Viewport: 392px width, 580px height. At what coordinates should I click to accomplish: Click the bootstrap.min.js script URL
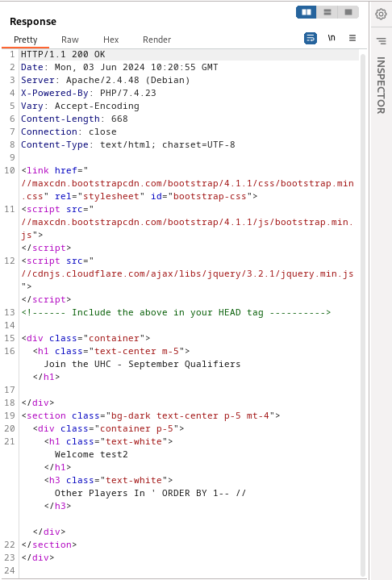click(187, 223)
